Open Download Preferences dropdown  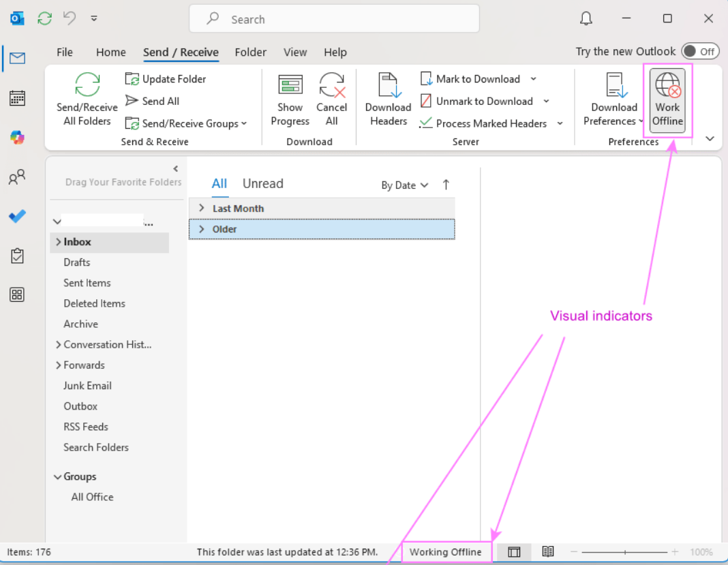coord(613,100)
